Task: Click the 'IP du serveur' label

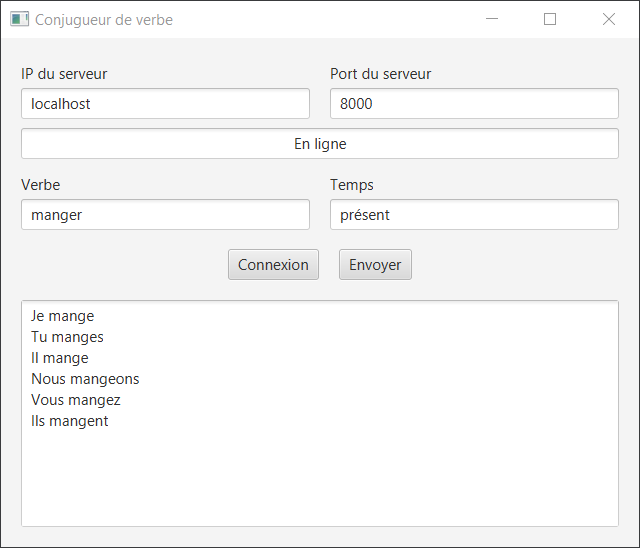Action: [64, 74]
